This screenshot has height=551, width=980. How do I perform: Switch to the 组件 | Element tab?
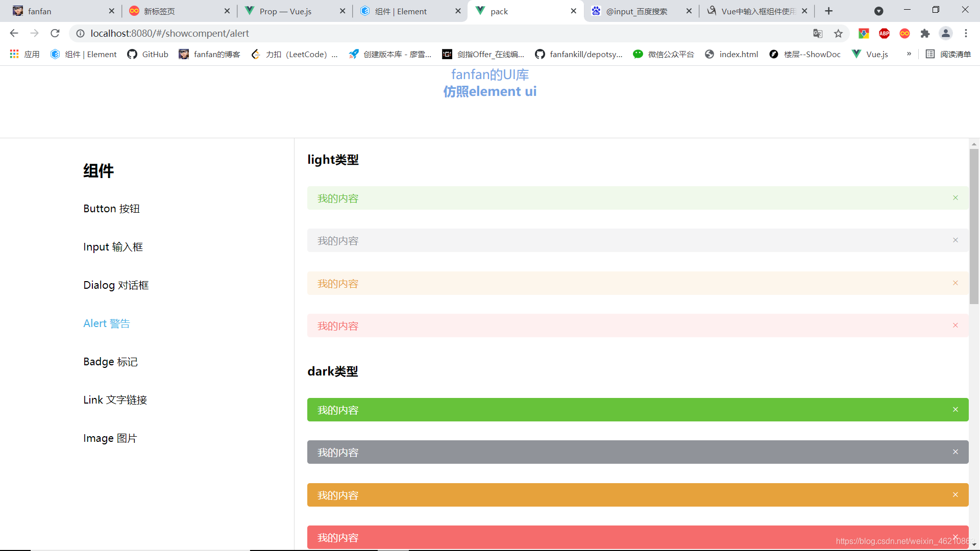click(x=401, y=11)
